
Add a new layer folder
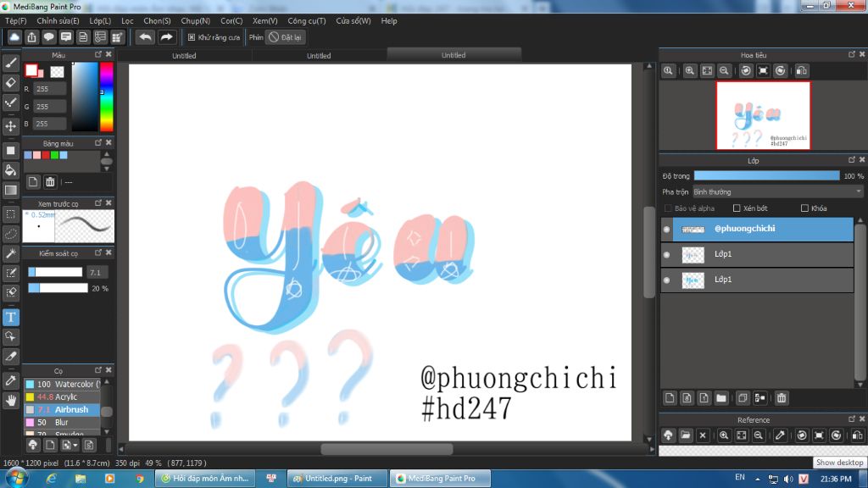tap(721, 398)
